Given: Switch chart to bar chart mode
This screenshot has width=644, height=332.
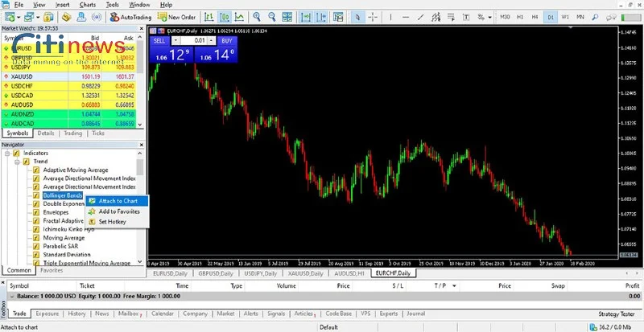Looking at the screenshot, I should pyautogui.click(x=209, y=17).
